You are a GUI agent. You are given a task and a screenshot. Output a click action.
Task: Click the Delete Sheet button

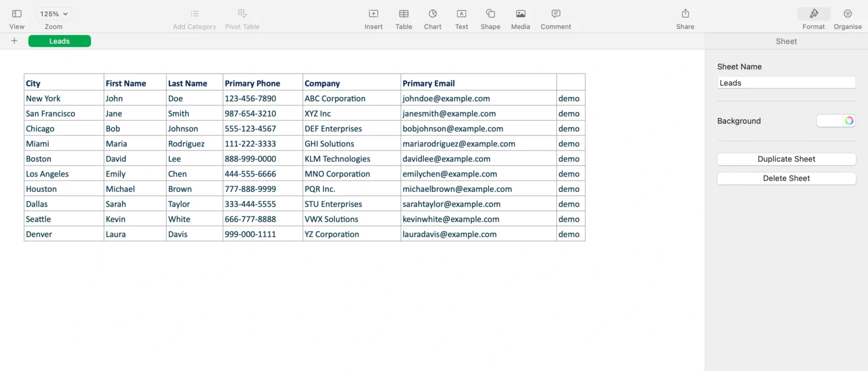(786, 178)
